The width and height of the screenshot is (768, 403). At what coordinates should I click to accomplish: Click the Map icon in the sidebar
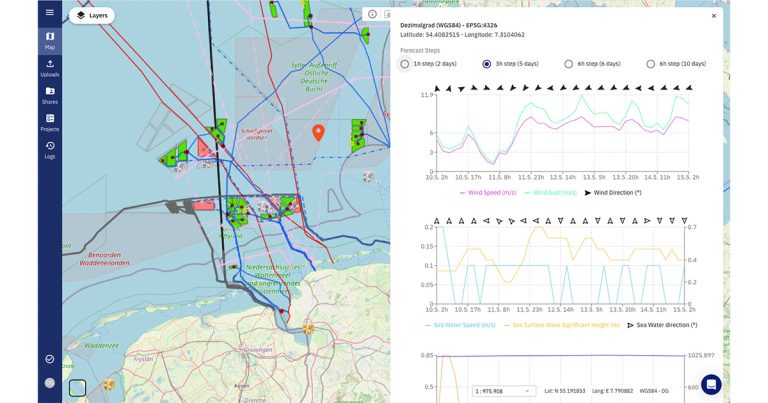[50, 36]
